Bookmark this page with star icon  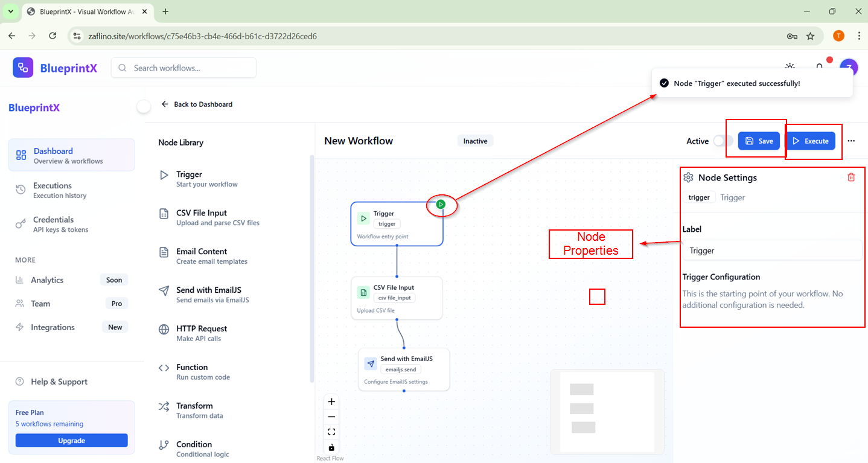810,36
